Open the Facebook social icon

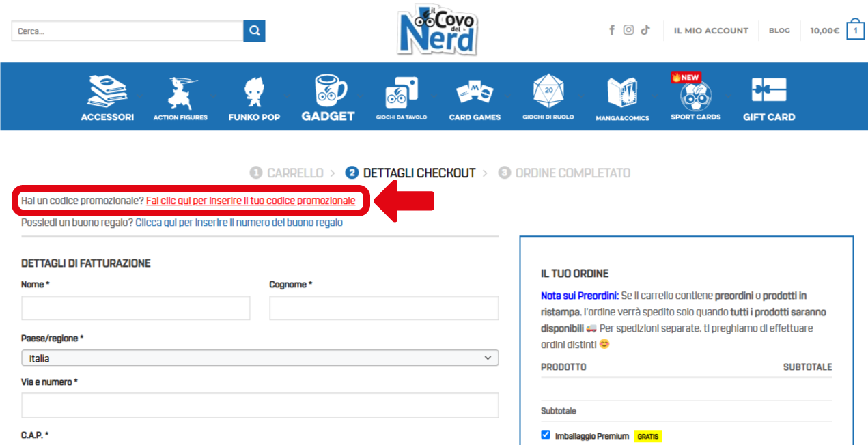(612, 30)
